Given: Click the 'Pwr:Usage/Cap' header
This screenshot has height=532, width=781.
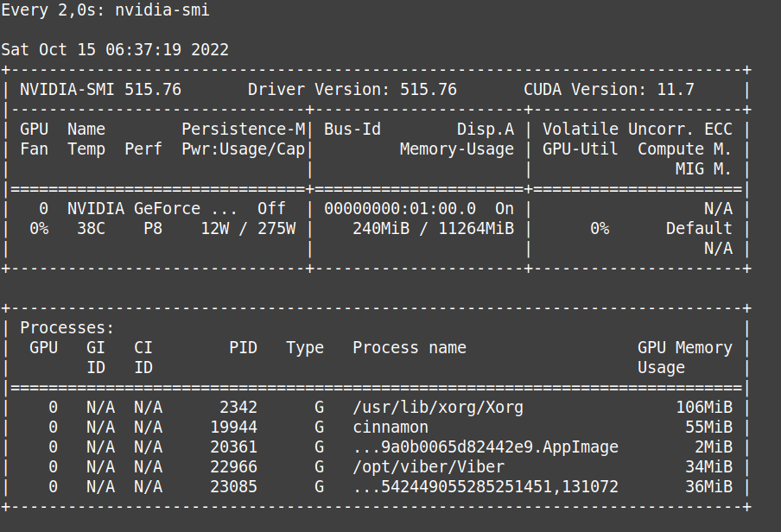Looking at the screenshot, I should 243,149.
